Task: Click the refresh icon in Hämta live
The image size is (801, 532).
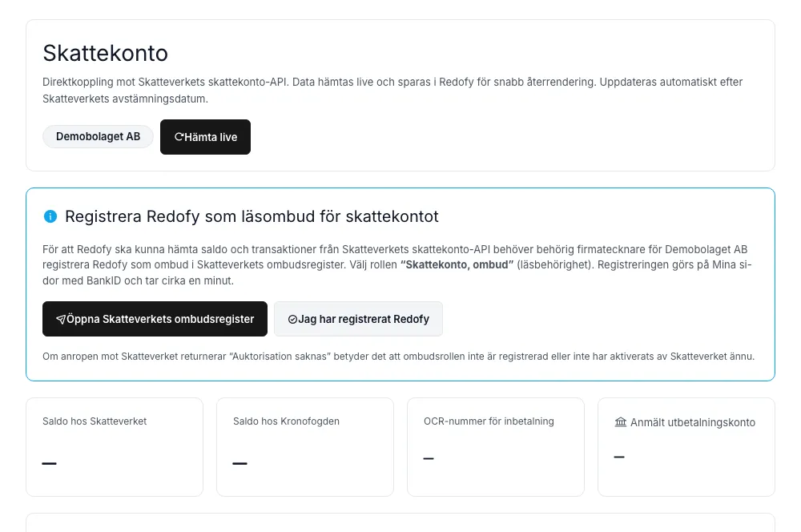Action: pyautogui.click(x=179, y=137)
